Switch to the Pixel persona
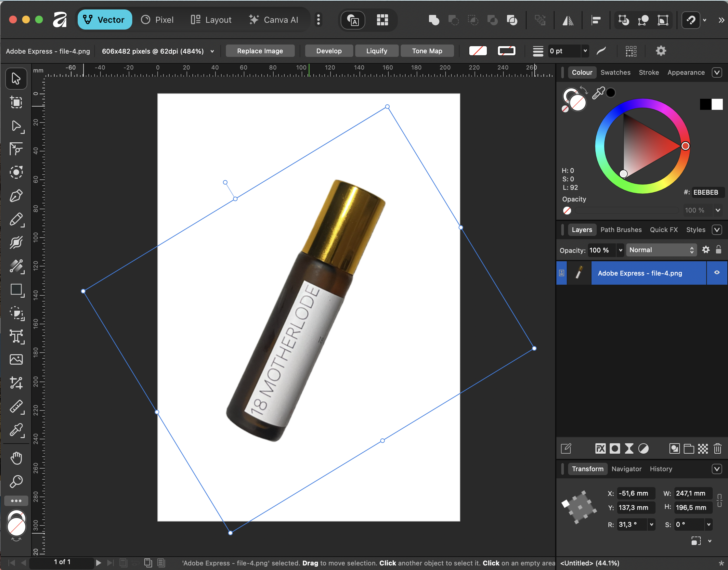Image resolution: width=728 pixels, height=570 pixels. click(x=157, y=19)
